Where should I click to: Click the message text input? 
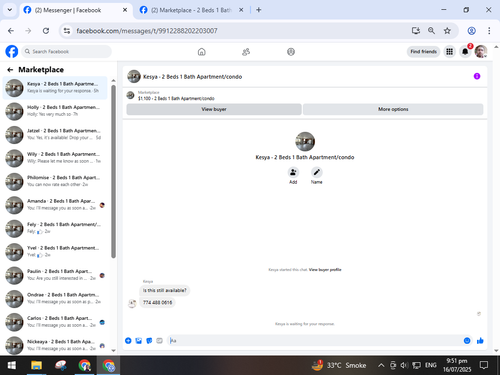[315, 341]
